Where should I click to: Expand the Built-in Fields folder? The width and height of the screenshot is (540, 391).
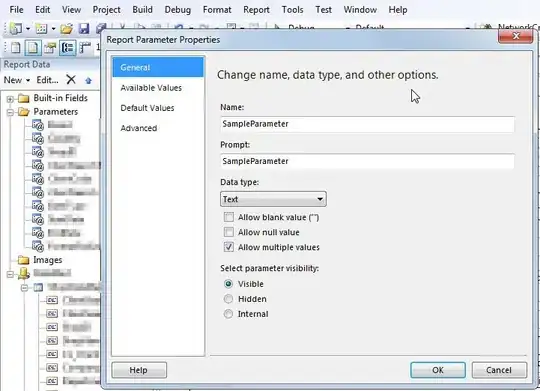10,99
